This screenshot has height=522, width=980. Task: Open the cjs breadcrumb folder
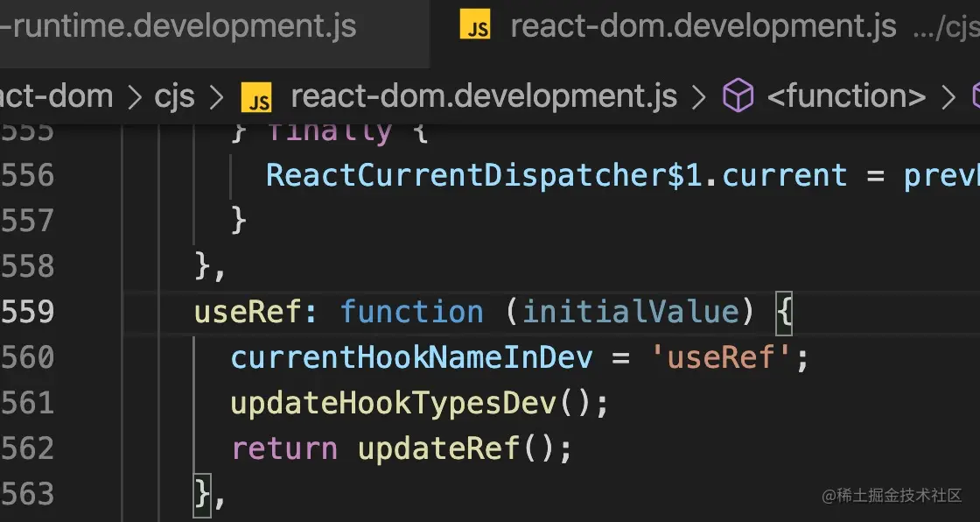pyautogui.click(x=174, y=96)
